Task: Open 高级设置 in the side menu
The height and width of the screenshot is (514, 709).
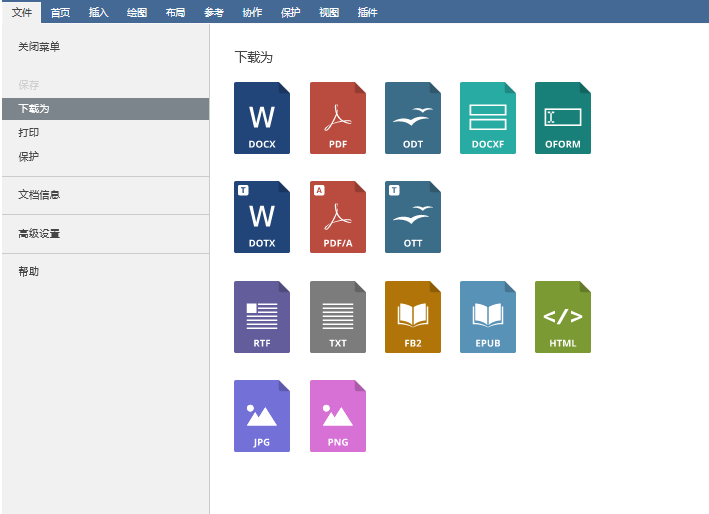Action: pyautogui.click(x=105, y=234)
